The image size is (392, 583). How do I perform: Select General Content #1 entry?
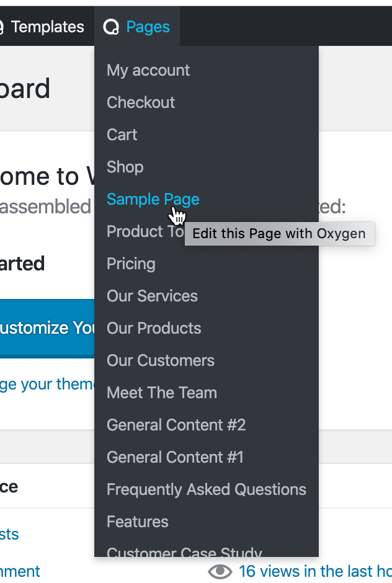(x=175, y=457)
